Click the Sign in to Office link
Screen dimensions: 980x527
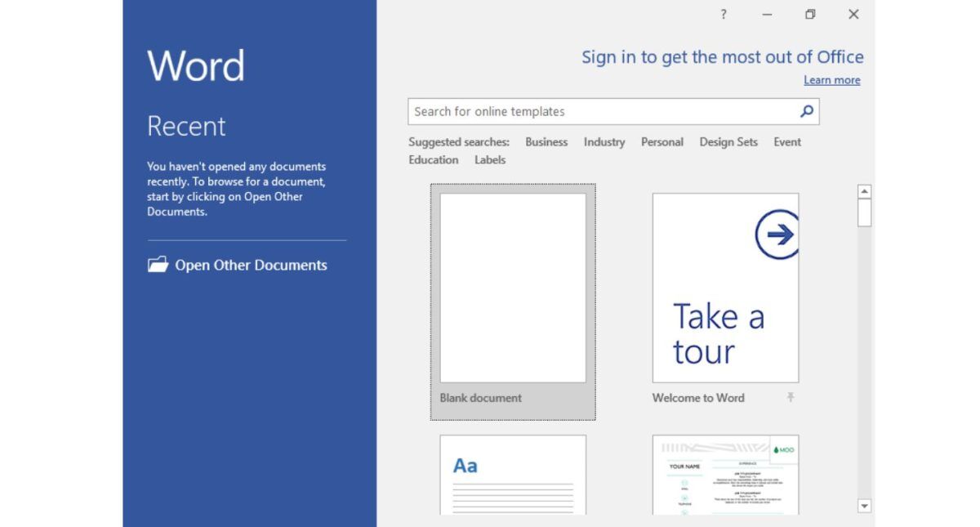pyautogui.click(x=722, y=57)
